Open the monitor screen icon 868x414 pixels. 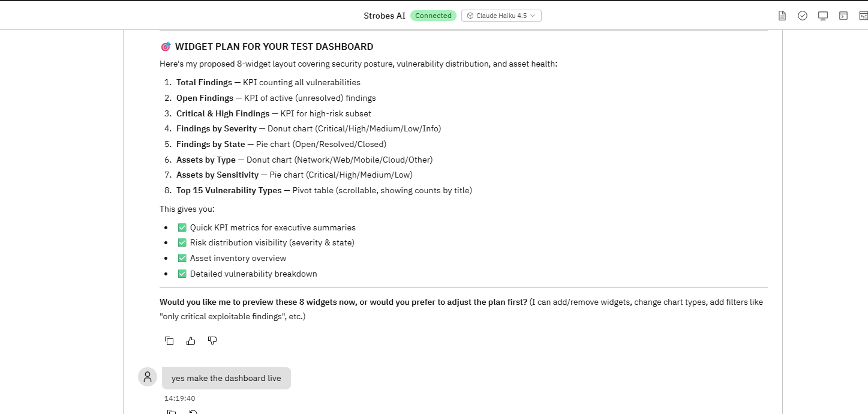coord(823,16)
